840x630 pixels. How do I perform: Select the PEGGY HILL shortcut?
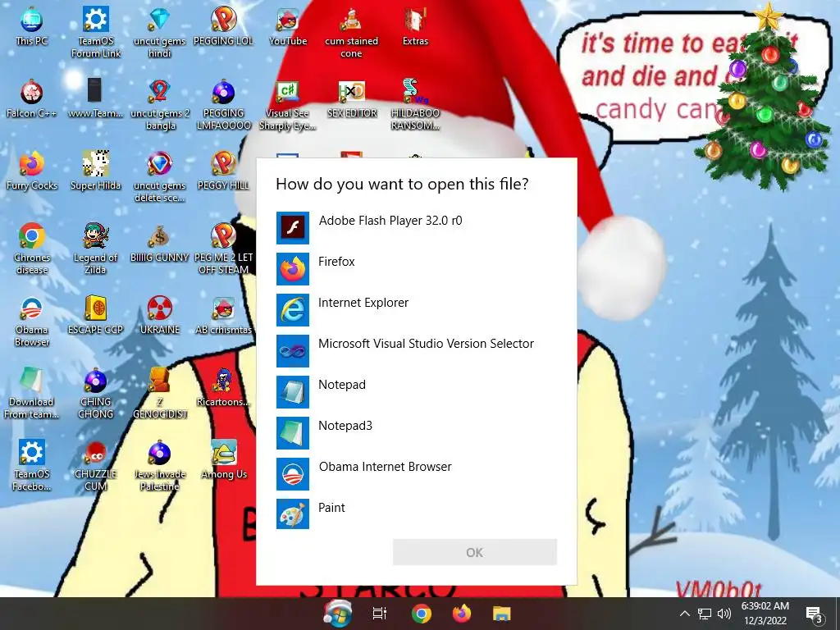point(223,171)
